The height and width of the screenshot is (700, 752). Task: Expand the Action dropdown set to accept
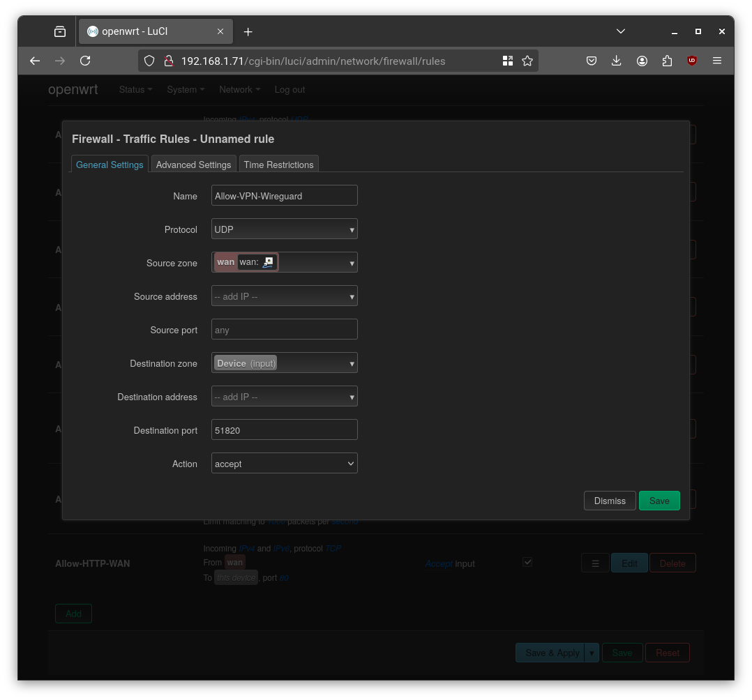click(284, 463)
